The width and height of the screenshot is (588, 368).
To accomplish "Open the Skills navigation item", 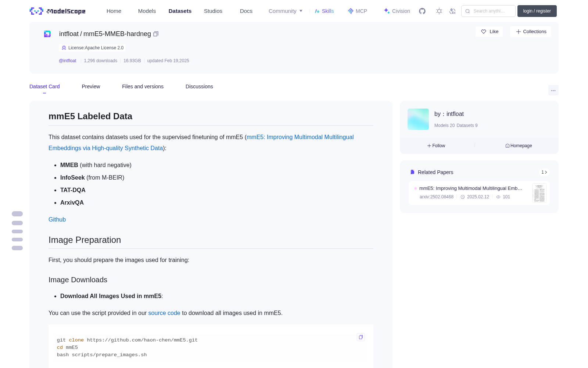I will [x=325, y=11].
